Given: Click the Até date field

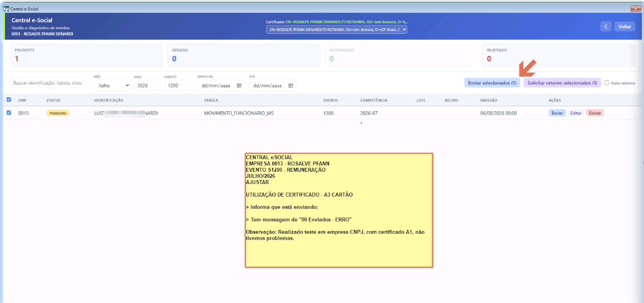Looking at the screenshot, I should (273, 85).
